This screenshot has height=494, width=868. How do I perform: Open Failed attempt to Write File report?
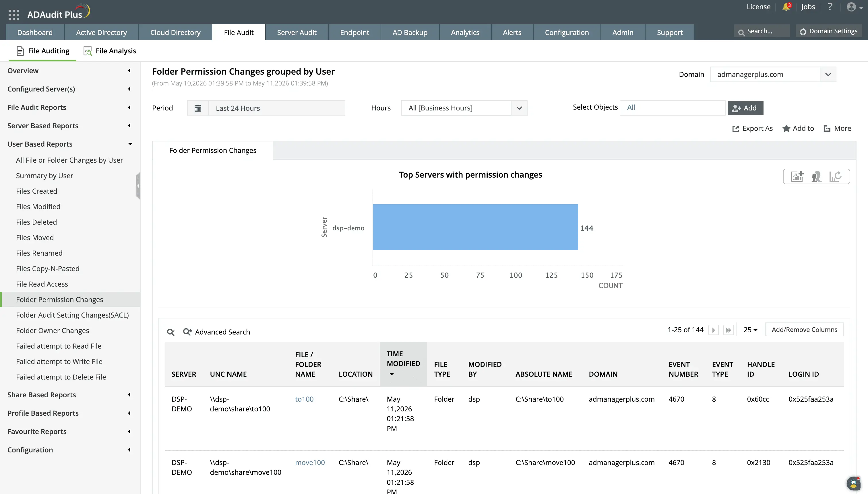pyautogui.click(x=59, y=361)
